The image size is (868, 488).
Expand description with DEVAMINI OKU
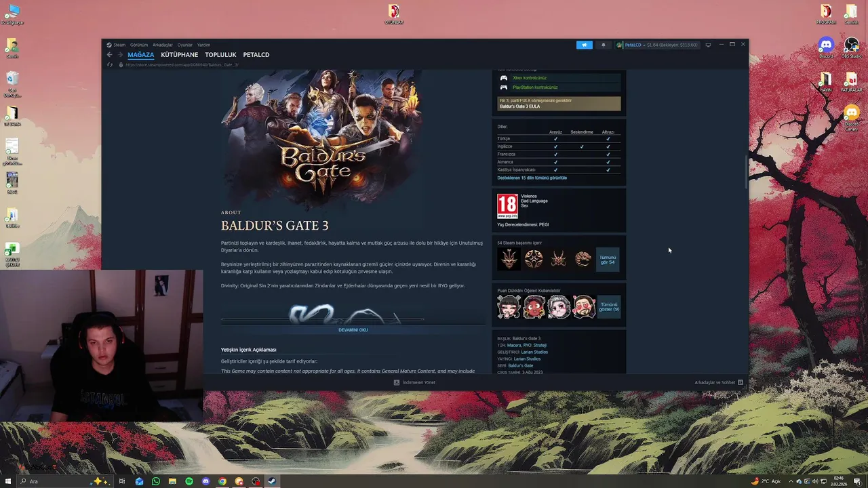[x=353, y=330]
